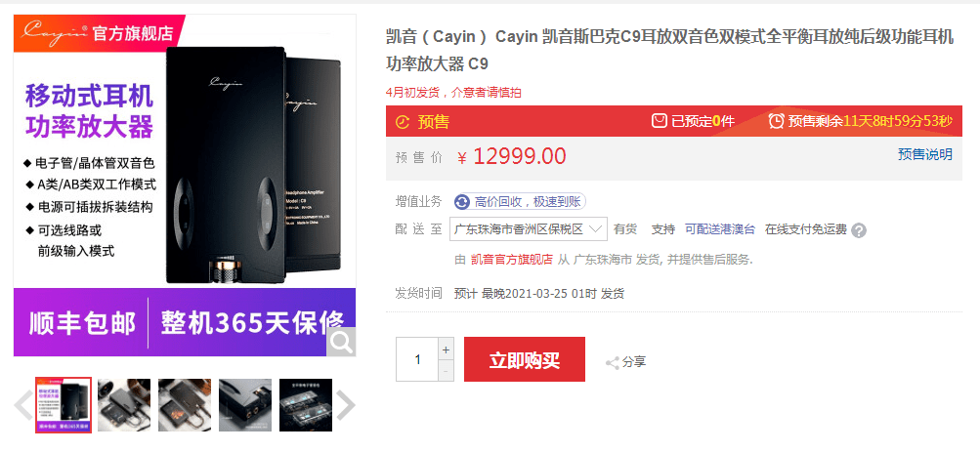The width and height of the screenshot is (980, 452).
Task: Click the left arrow of thumbnail carousel
Action: (x=23, y=405)
